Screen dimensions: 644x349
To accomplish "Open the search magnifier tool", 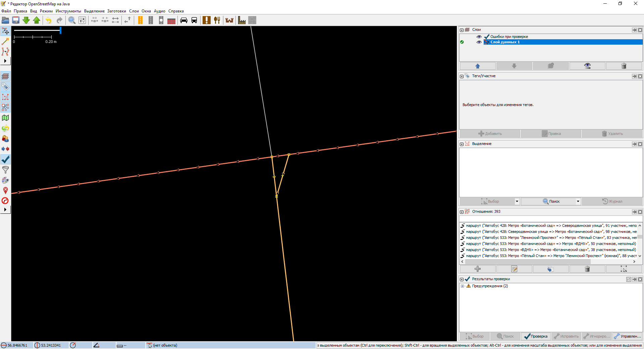I will pyautogui.click(x=72, y=20).
